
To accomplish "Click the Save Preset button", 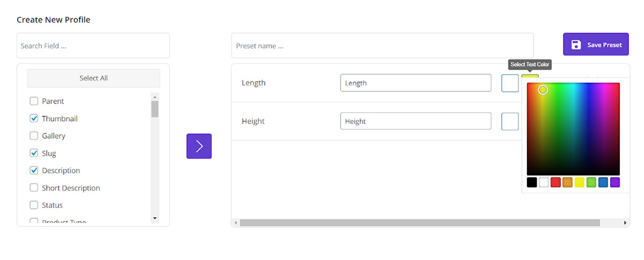I will 596,44.
